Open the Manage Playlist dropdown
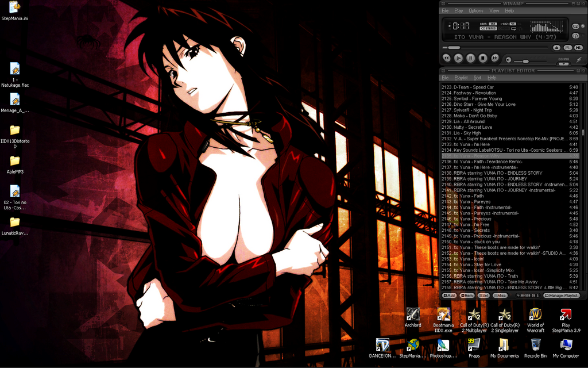The height and width of the screenshot is (368, 588). coord(561,295)
